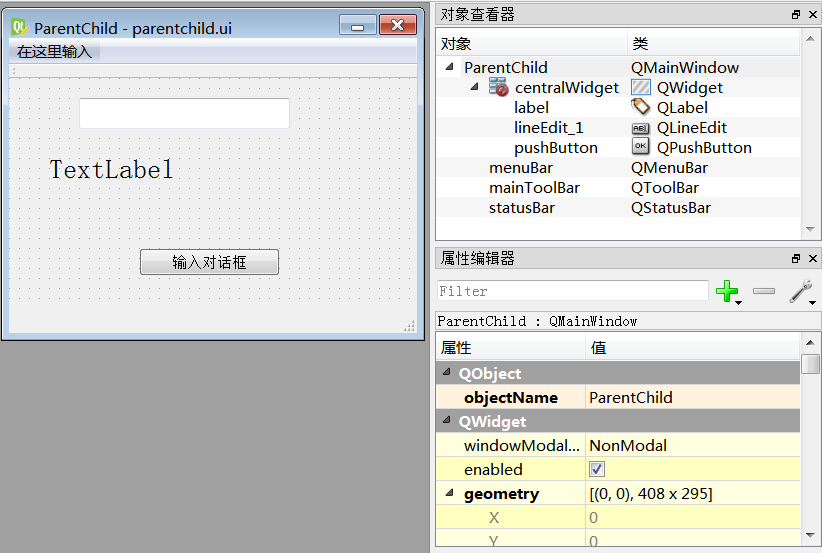Click the QPushButton OK icon
The height and width of the screenshot is (553, 822).
pyautogui.click(x=641, y=147)
